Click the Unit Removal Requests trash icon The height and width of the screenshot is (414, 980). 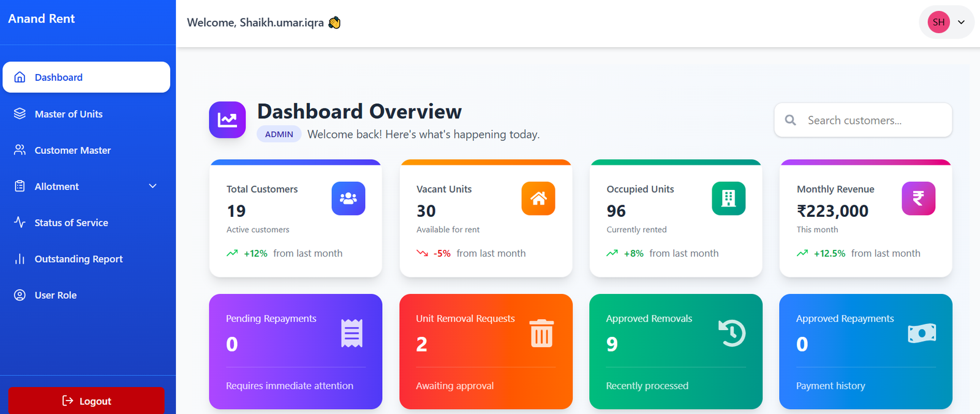point(541,334)
